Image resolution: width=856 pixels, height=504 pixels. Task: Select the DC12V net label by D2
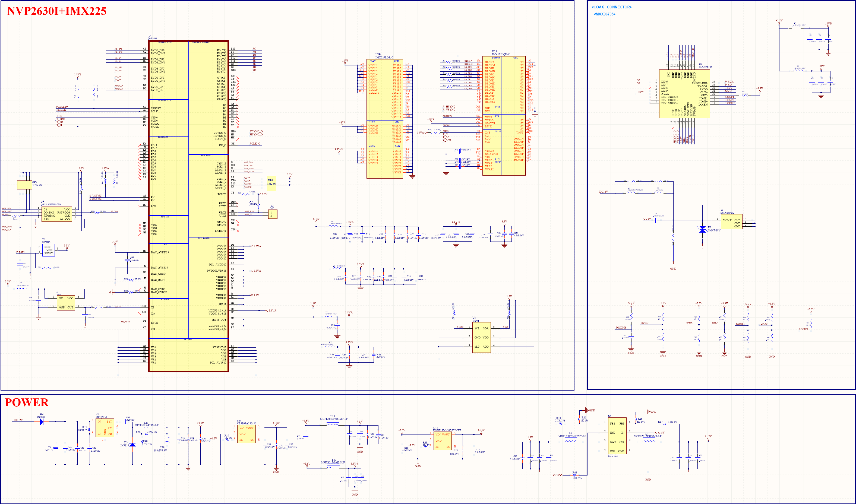pos(18,420)
